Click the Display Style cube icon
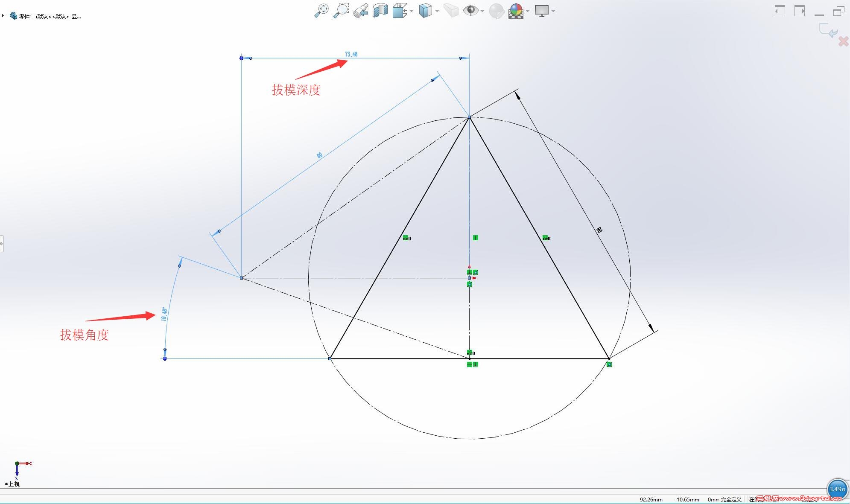Viewport: 850px width, 504px height. (x=425, y=10)
